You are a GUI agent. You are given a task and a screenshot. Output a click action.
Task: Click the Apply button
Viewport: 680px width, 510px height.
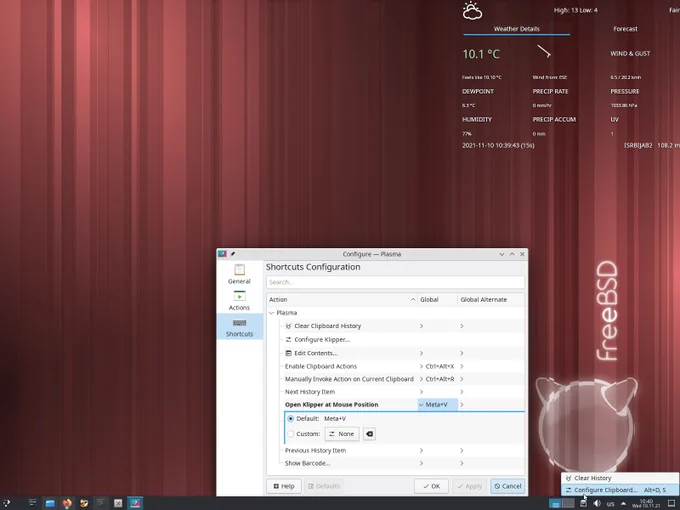click(469, 486)
